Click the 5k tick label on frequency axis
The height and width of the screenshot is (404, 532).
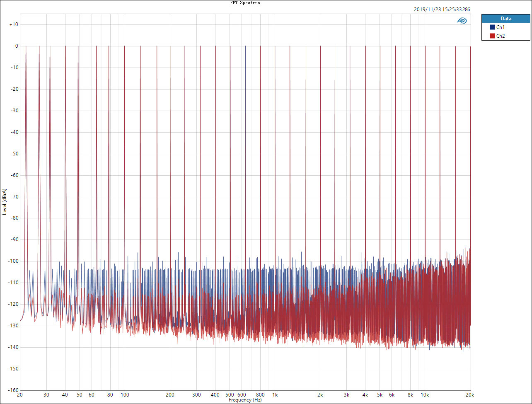(x=380, y=395)
